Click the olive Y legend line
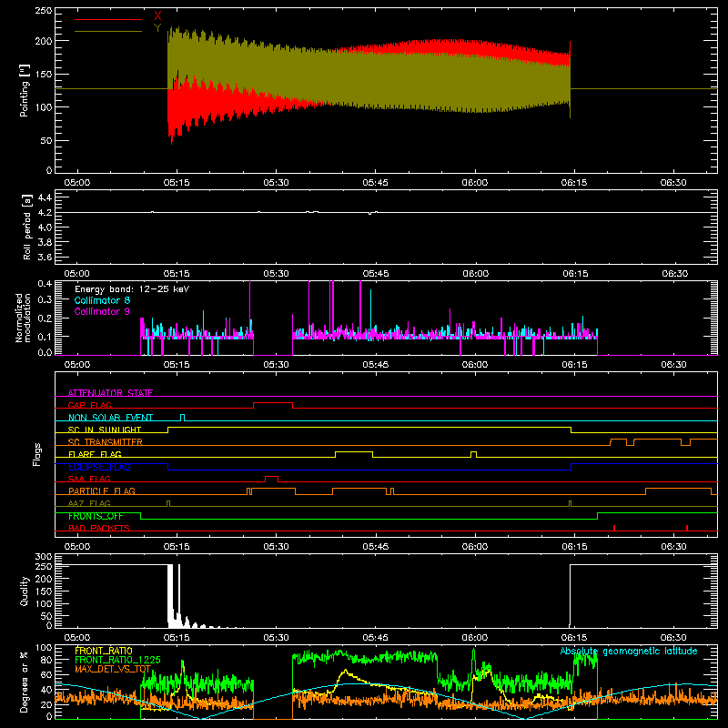The width and height of the screenshot is (728, 728). pyautogui.click(x=108, y=31)
